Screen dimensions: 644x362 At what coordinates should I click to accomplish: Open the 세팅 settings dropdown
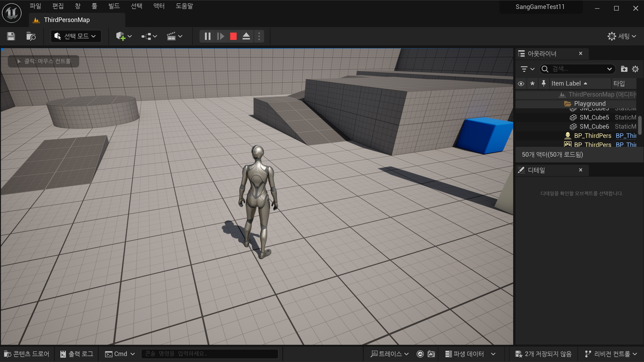[622, 36]
